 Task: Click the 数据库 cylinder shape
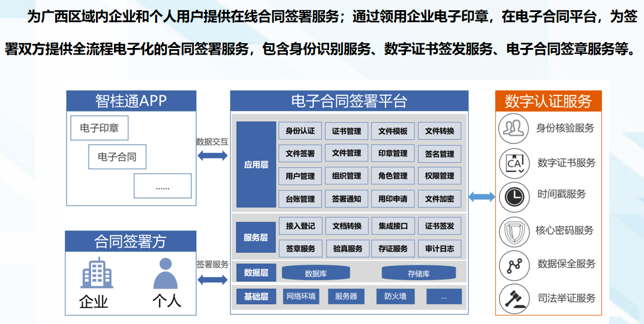click(315, 274)
